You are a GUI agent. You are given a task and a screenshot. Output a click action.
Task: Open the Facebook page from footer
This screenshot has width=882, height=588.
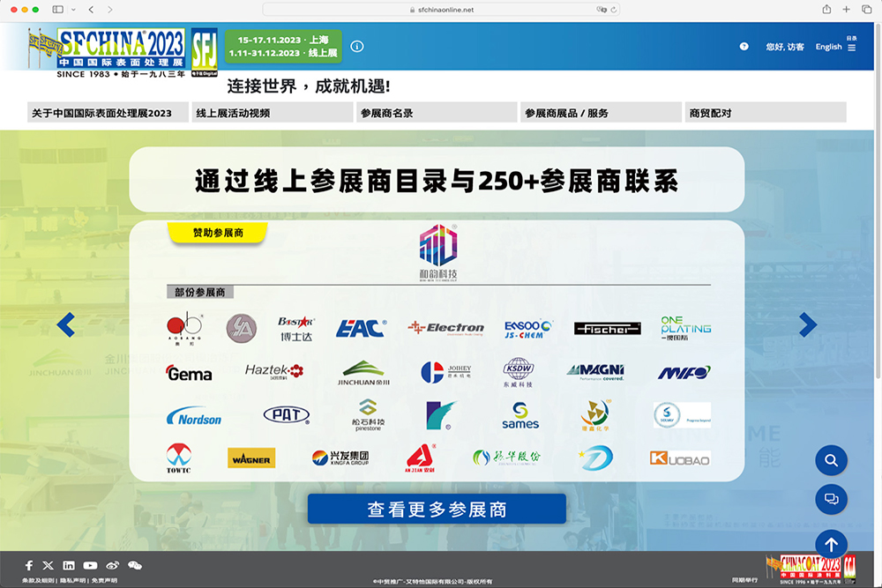(29, 565)
